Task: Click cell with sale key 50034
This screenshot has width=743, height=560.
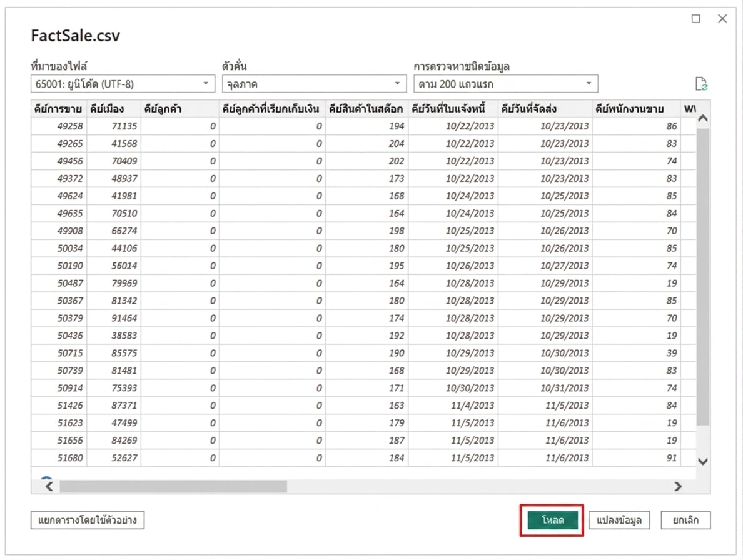Action: [59, 249]
